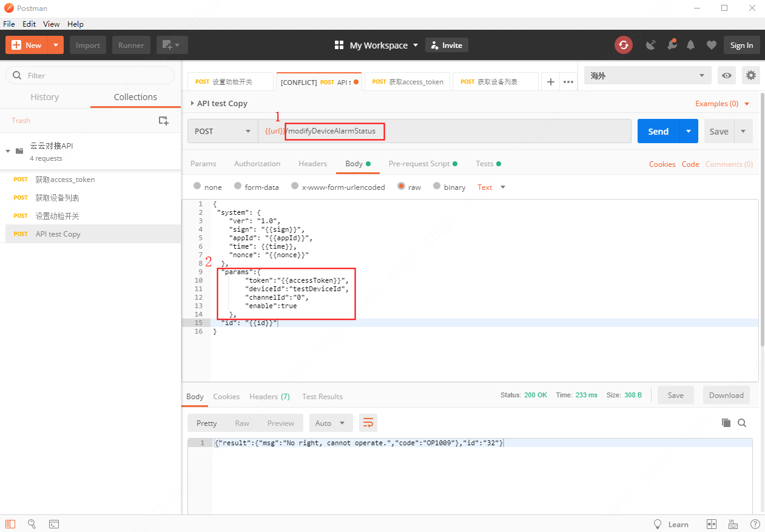
Task: Open the Tests request tab
Action: tap(488, 164)
